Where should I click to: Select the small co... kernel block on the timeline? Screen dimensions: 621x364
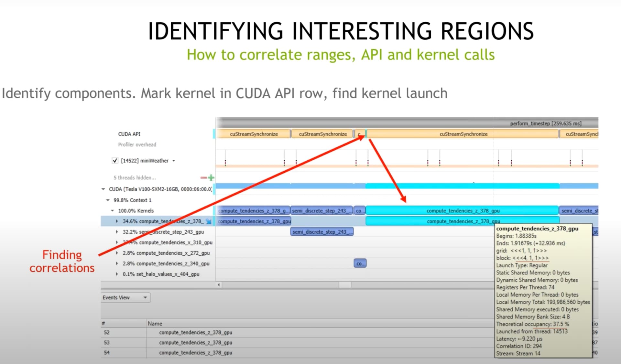[x=360, y=263]
